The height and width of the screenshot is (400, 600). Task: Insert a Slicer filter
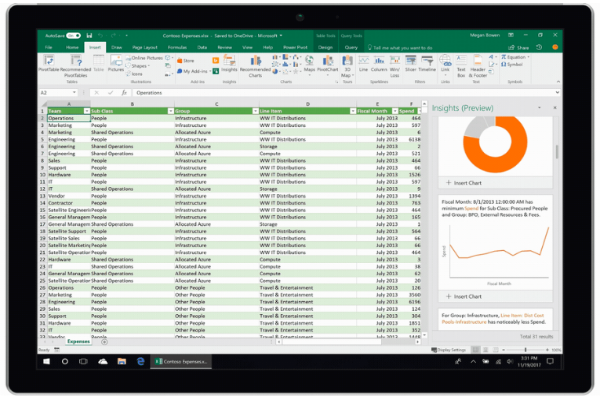pyautogui.click(x=411, y=64)
